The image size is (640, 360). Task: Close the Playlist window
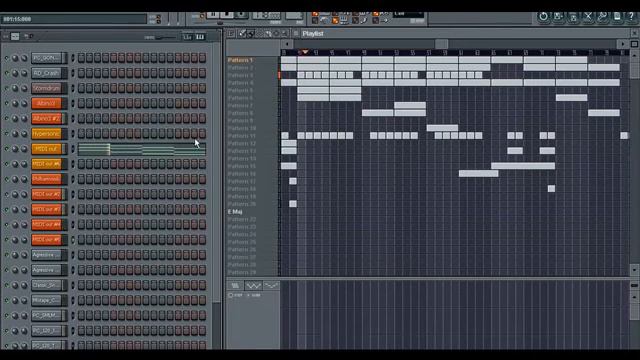634,33
